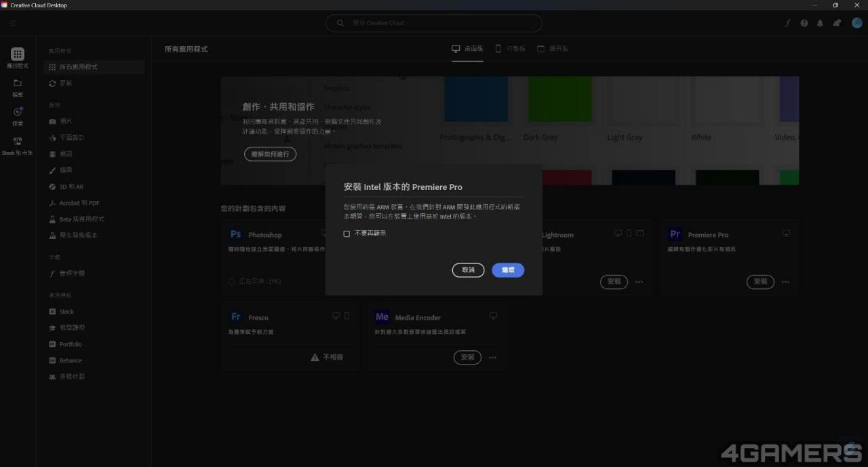Switch to the 桌面版 desktop tab
Viewport: 868px width, 467px height.
(x=467, y=49)
